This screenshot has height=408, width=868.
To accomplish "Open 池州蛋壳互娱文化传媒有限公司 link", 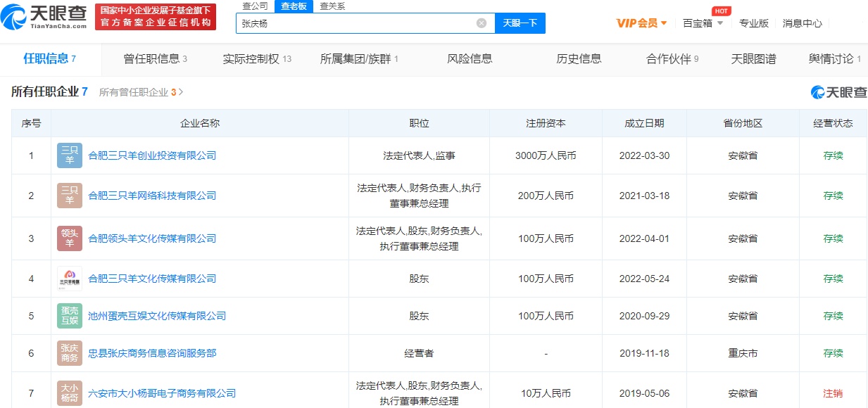I will pyautogui.click(x=157, y=316).
